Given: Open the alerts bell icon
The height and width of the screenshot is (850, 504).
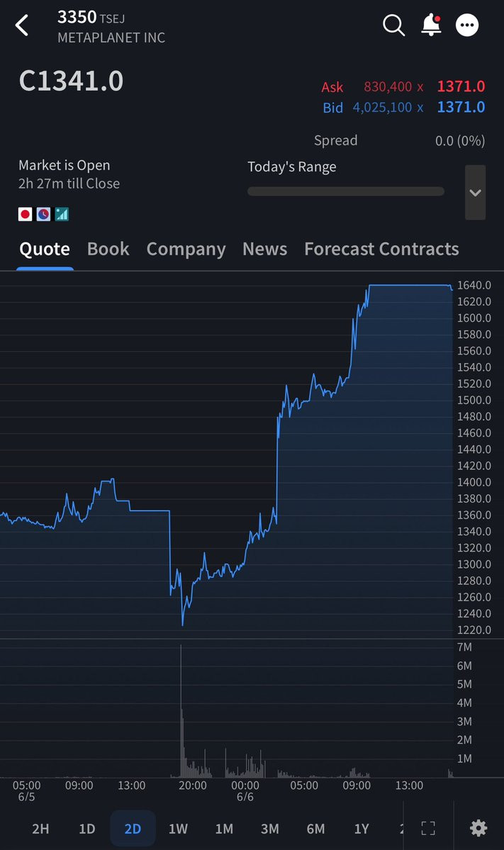Looking at the screenshot, I should pyautogui.click(x=431, y=25).
